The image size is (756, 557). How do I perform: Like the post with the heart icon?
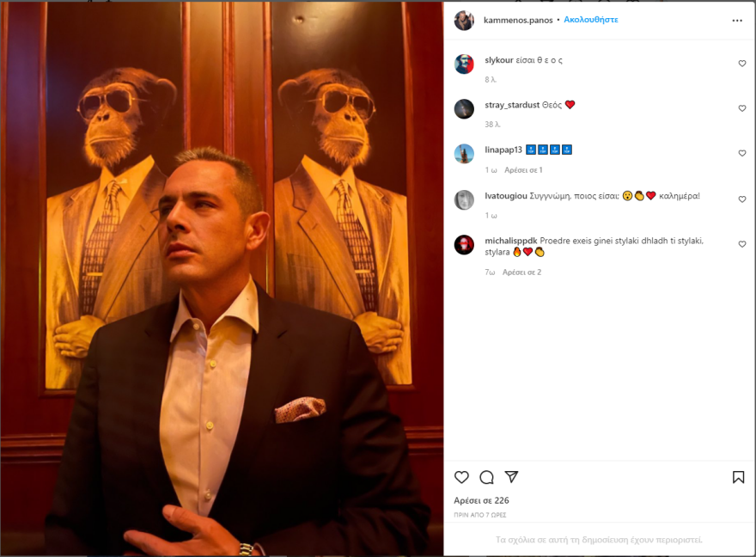(x=462, y=477)
